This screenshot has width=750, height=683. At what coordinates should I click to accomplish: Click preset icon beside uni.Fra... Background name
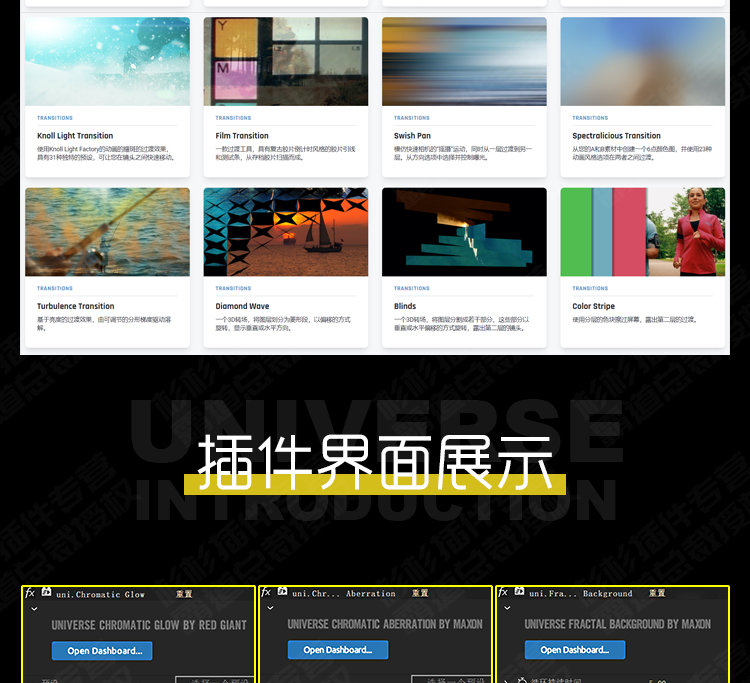pyautogui.click(x=519, y=591)
